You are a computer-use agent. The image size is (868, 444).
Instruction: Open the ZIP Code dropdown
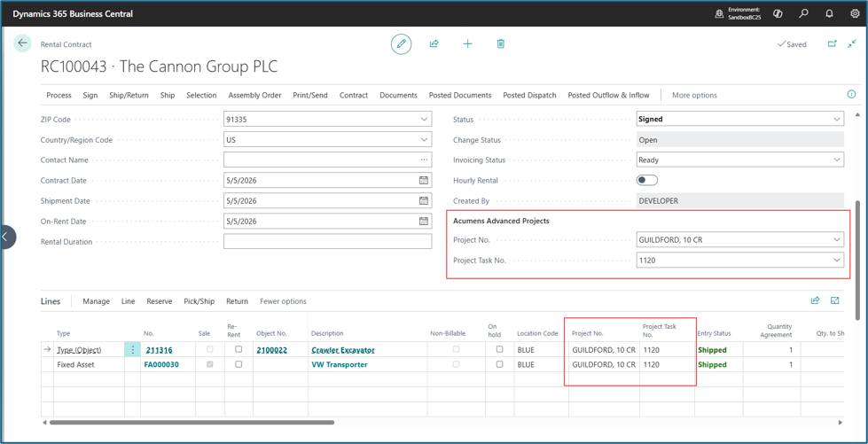(x=424, y=119)
